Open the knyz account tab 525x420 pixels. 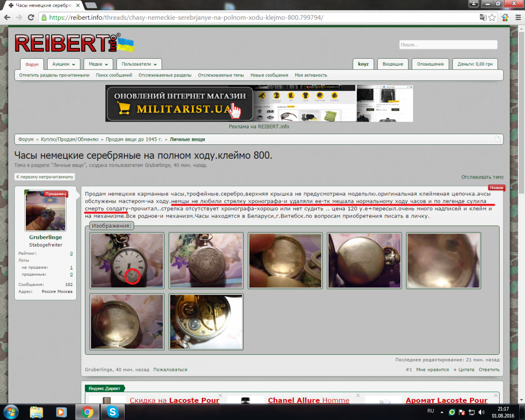coord(363,64)
